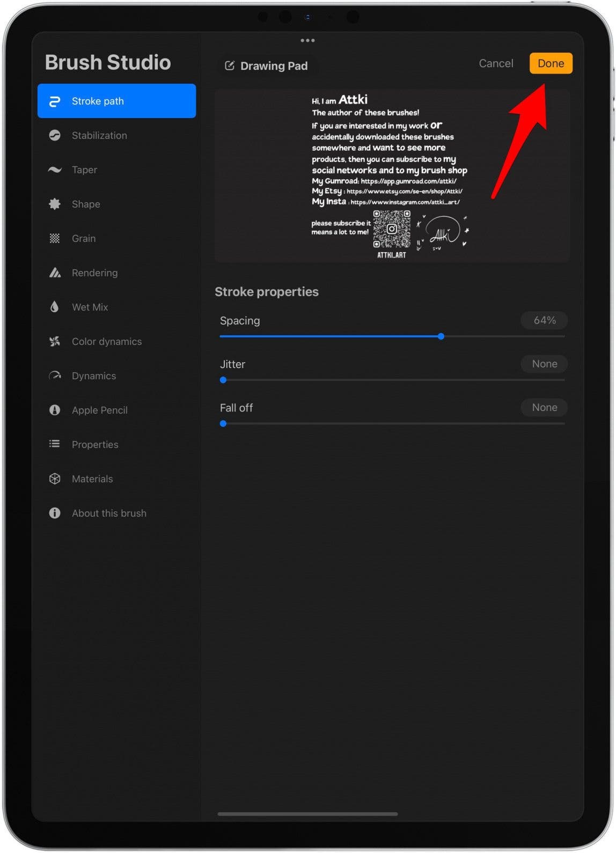Click the Dynamics gauge icon
The image size is (616, 853).
[x=55, y=376]
